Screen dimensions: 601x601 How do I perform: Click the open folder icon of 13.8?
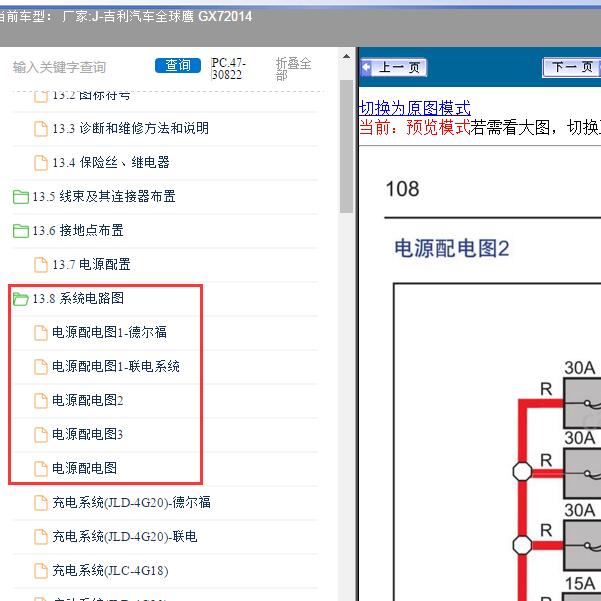point(21,299)
